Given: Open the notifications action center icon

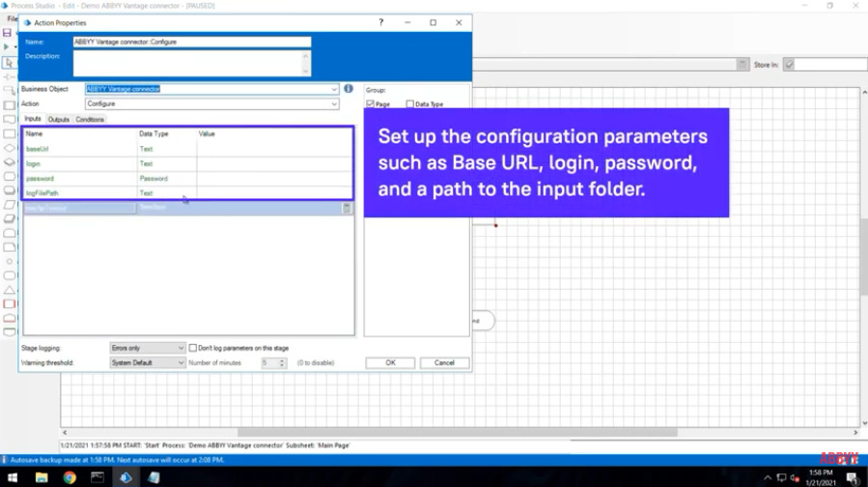Looking at the screenshot, I should tap(854, 477).
